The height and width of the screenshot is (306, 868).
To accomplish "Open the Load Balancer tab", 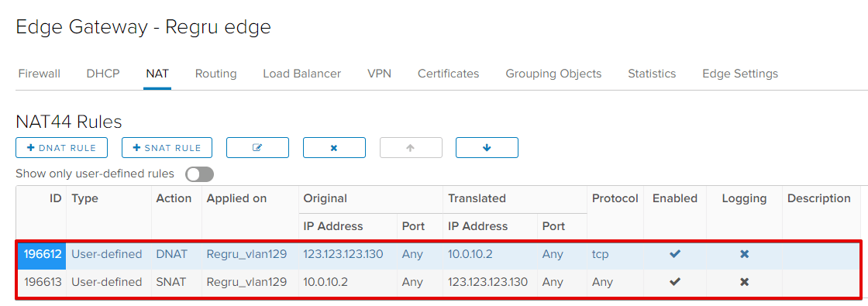I will coord(301,74).
